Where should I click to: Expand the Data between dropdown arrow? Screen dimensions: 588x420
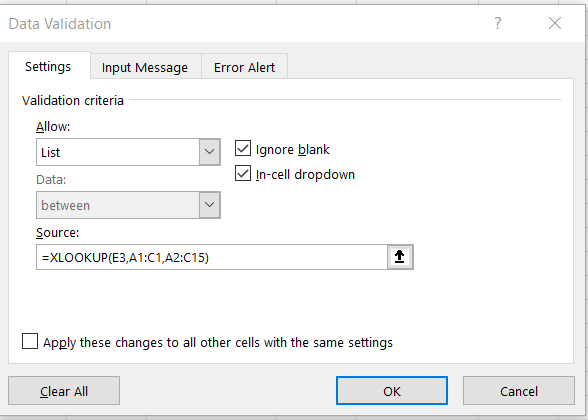[x=210, y=205]
